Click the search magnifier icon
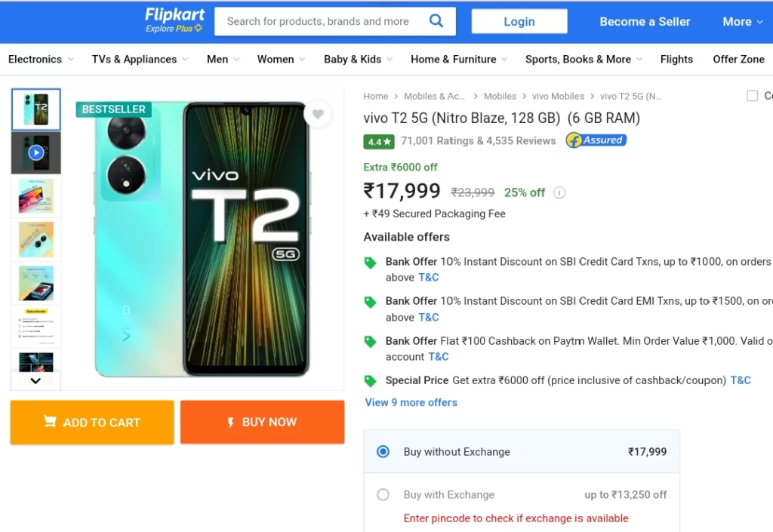The height and width of the screenshot is (532, 773). (x=436, y=20)
